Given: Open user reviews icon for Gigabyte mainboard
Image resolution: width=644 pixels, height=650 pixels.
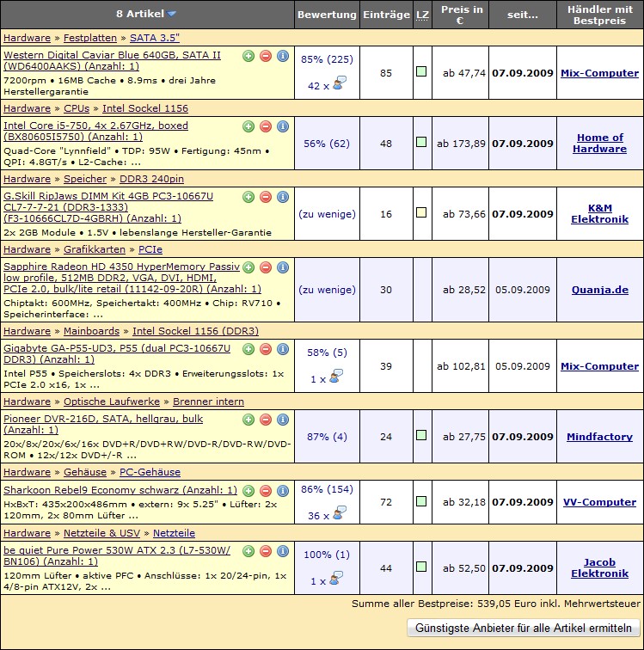Looking at the screenshot, I should (336, 376).
